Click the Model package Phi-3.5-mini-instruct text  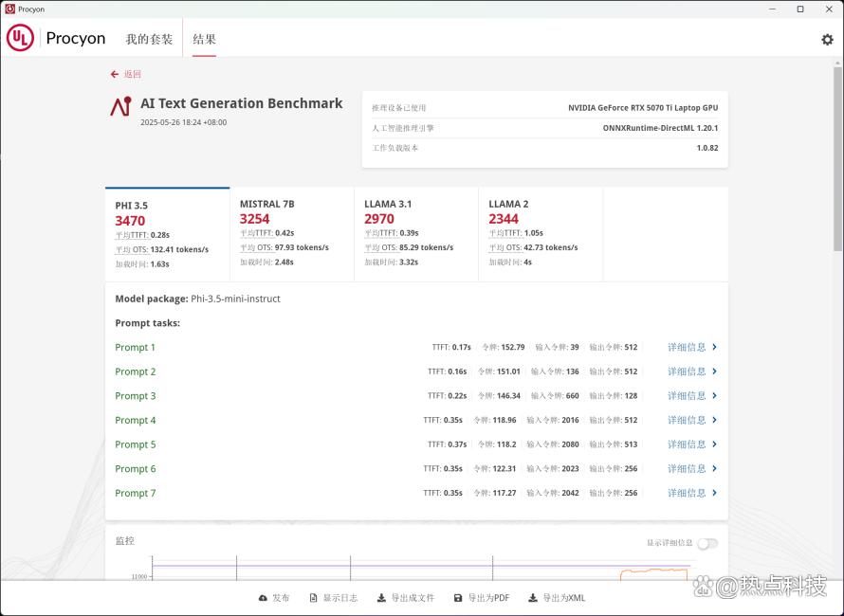(197, 299)
